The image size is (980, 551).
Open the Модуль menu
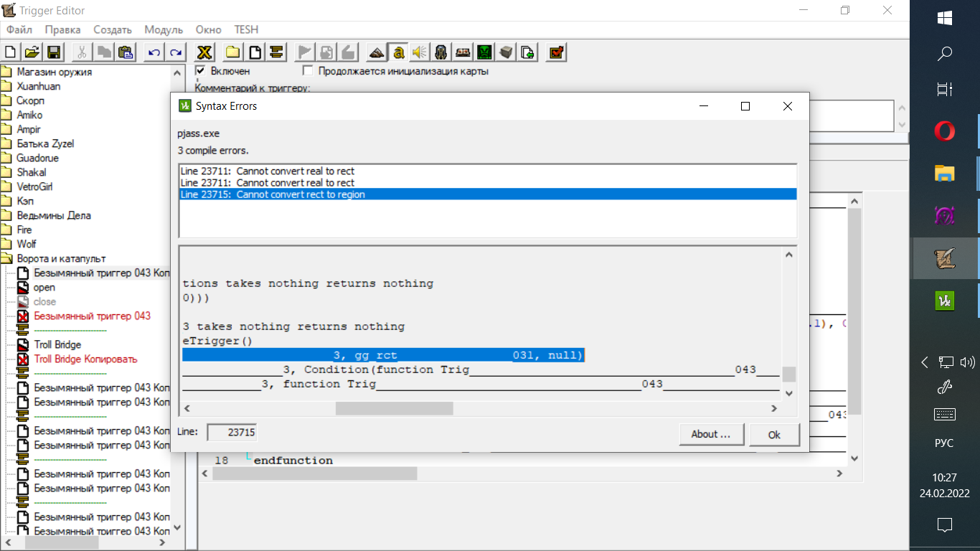tap(164, 30)
